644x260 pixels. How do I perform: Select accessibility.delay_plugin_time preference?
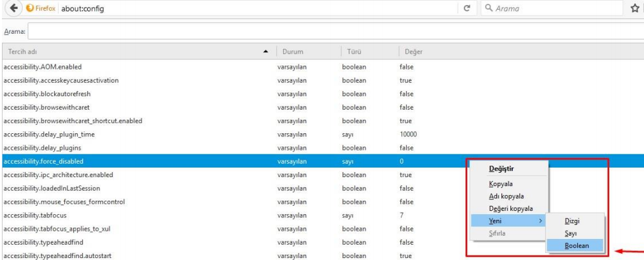49,134
